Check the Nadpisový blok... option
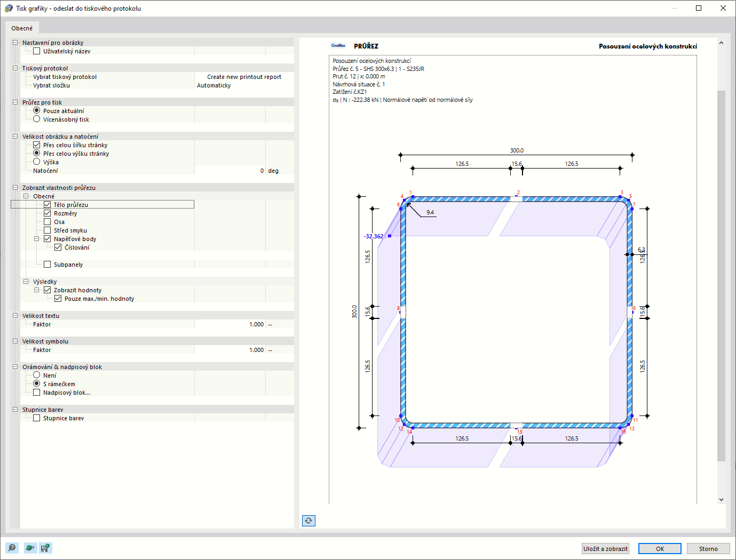The image size is (736, 560). [37, 393]
